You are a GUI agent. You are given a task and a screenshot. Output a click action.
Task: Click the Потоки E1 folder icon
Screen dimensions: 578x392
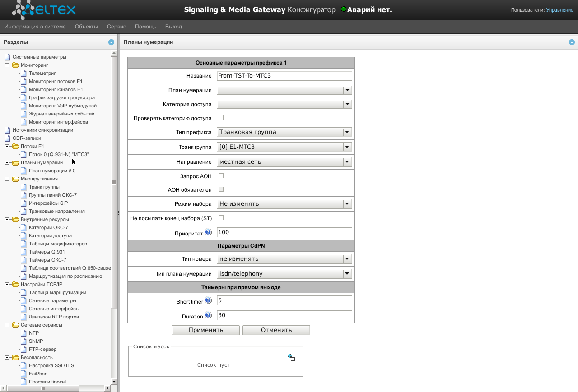(x=15, y=147)
